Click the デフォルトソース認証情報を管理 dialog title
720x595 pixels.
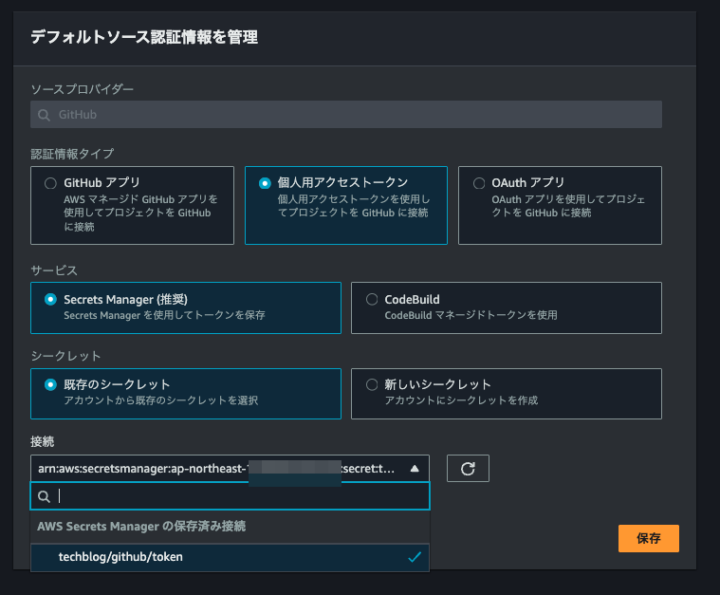coord(144,38)
